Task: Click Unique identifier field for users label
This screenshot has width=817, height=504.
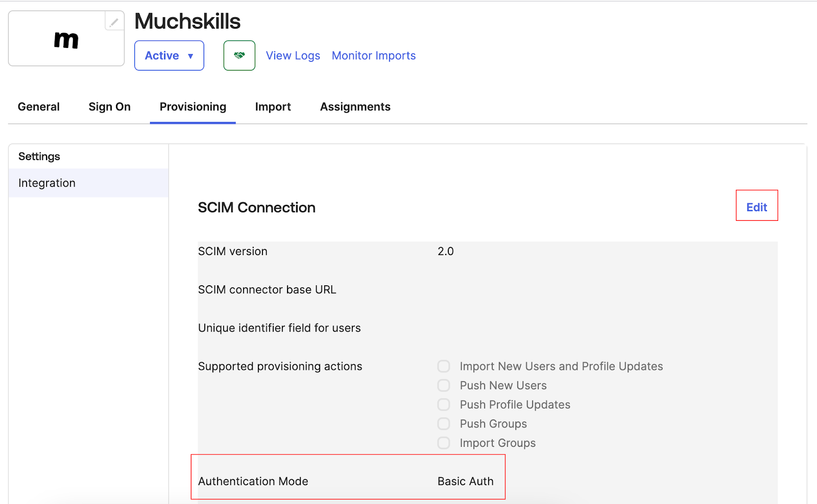Action: click(x=279, y=328)
